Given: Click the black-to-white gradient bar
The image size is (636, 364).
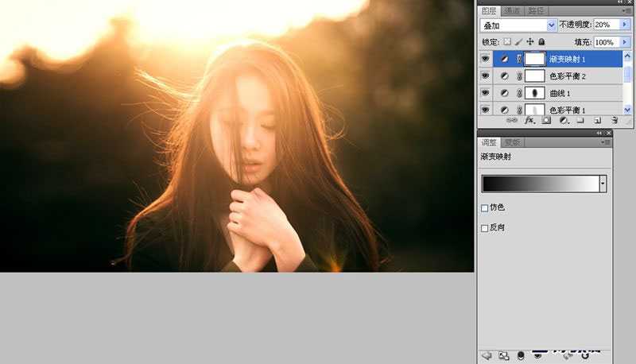Looking at the screenshot, I should click(x=540, y=184).
